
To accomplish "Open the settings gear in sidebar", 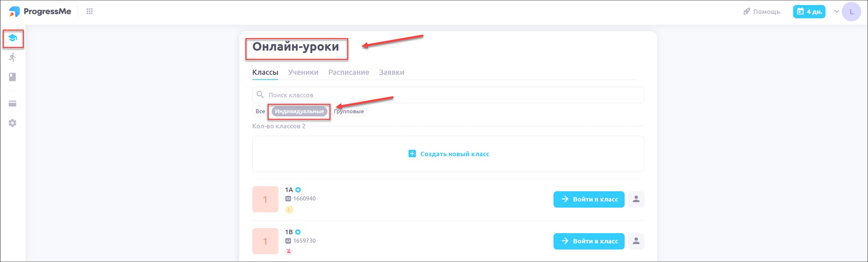I will tap(13, 123).
